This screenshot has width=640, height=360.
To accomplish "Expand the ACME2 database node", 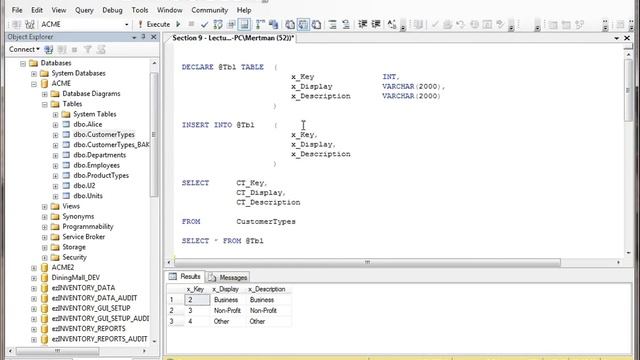I will [x=34, y=268].
